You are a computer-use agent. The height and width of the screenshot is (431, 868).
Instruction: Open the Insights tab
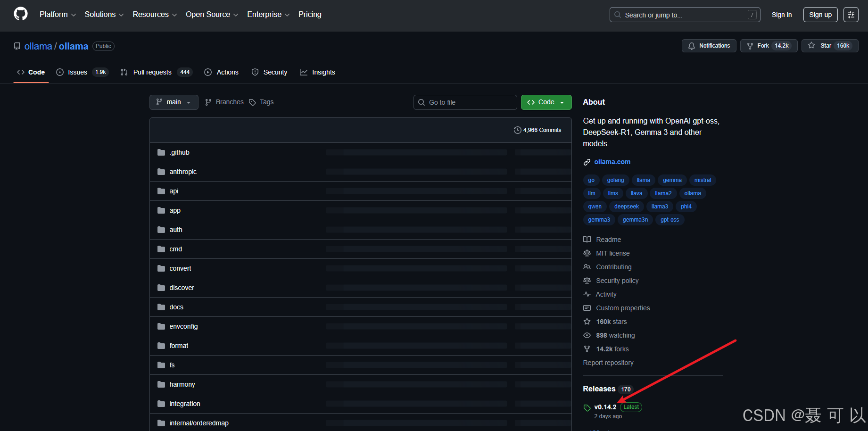coord(317,72)
